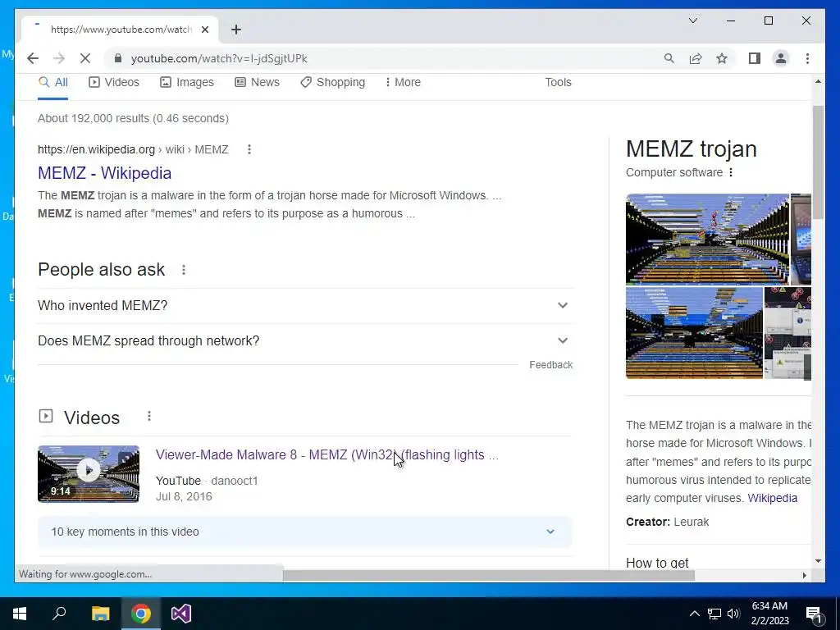Open a new browser tab

[235, 30]
